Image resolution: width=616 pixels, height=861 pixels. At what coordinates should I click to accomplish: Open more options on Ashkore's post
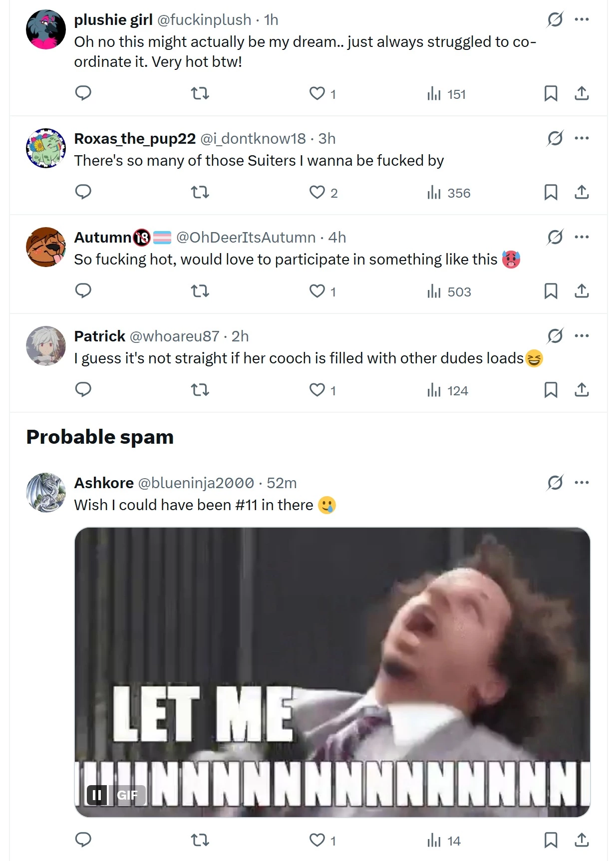point(582,483)
